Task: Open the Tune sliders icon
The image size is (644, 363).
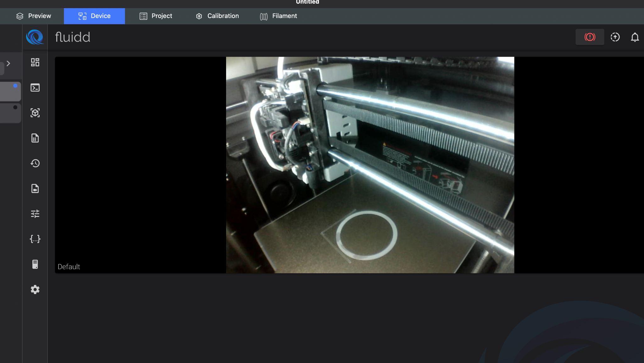Action: pyautogui.click(x=35, y=214)
